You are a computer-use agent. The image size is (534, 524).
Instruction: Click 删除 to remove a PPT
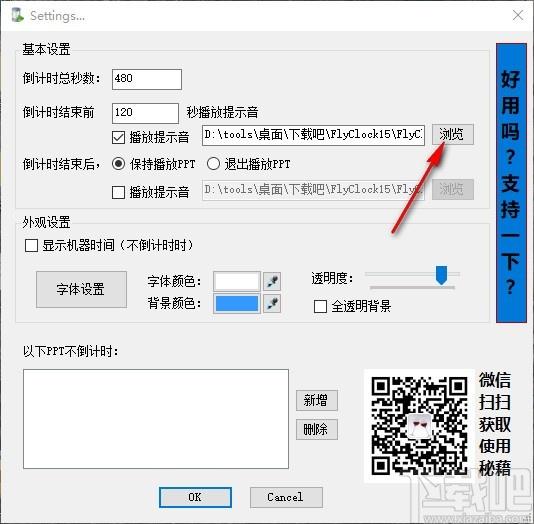(317, 429)
